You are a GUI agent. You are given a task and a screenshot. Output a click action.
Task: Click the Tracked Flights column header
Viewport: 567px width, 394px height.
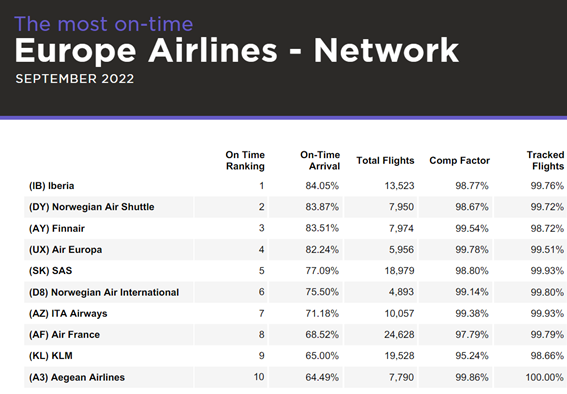(x=545, y=160)
